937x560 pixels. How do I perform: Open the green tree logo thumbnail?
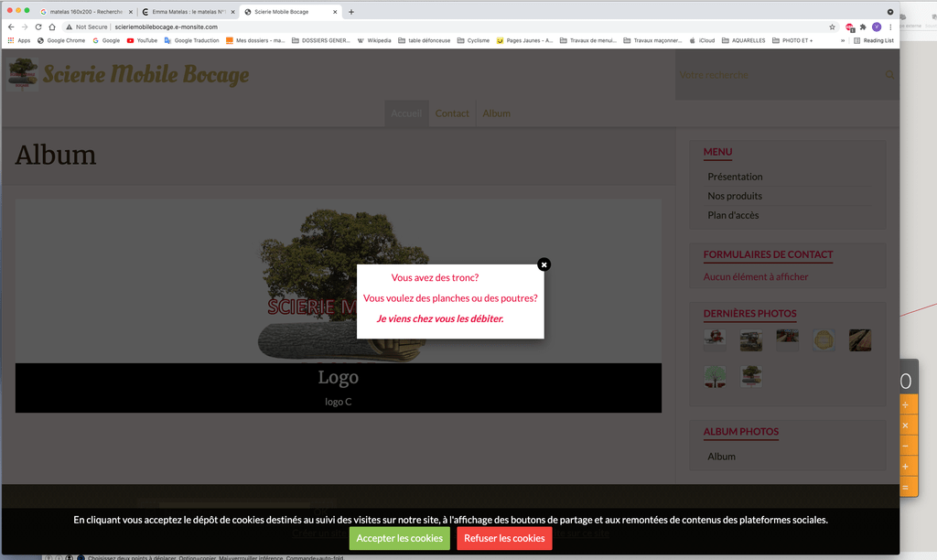coord(715,376)
